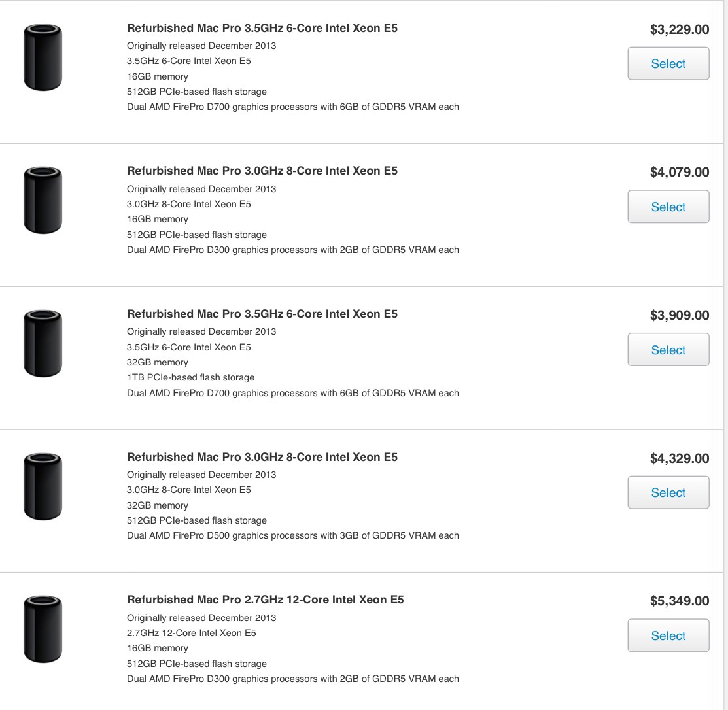Click the vertical scrollbar track at right edge
Image resolution: width=728 pixels, height=710 pixels.
[x=725, y=355]
